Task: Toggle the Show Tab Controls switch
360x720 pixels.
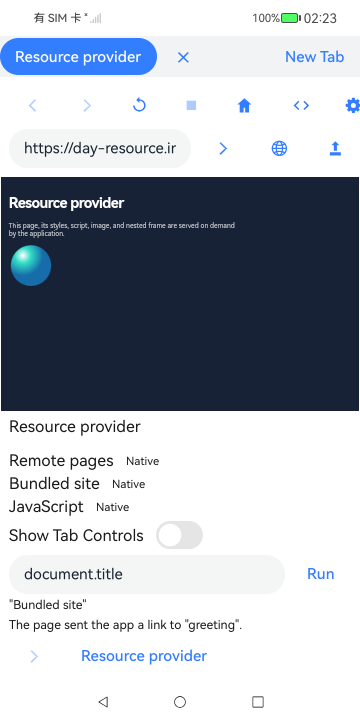Action: (x=179, y=535)
